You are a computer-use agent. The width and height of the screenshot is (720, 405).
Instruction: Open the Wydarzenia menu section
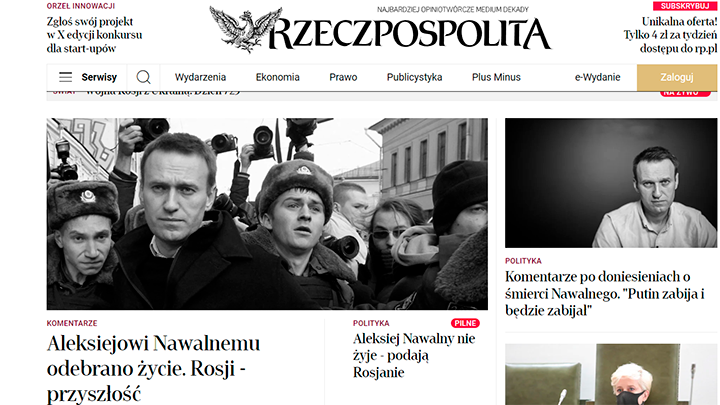point(200,77)
